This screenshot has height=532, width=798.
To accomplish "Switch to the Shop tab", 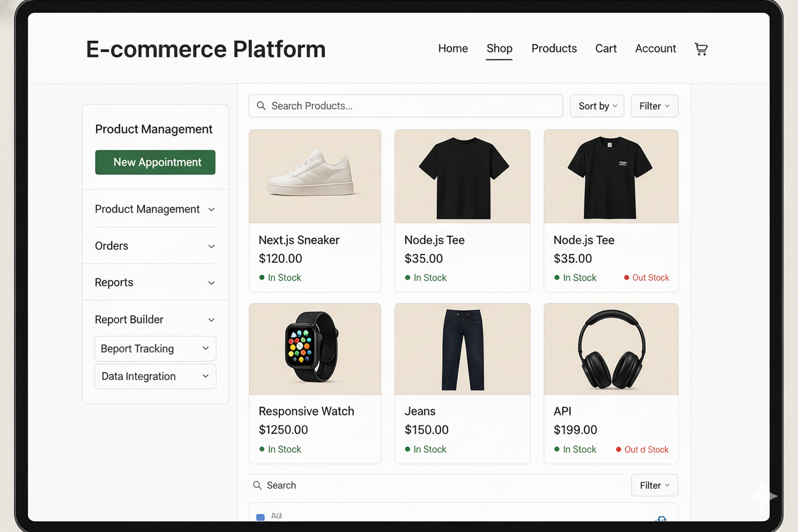I will point(499,49).
